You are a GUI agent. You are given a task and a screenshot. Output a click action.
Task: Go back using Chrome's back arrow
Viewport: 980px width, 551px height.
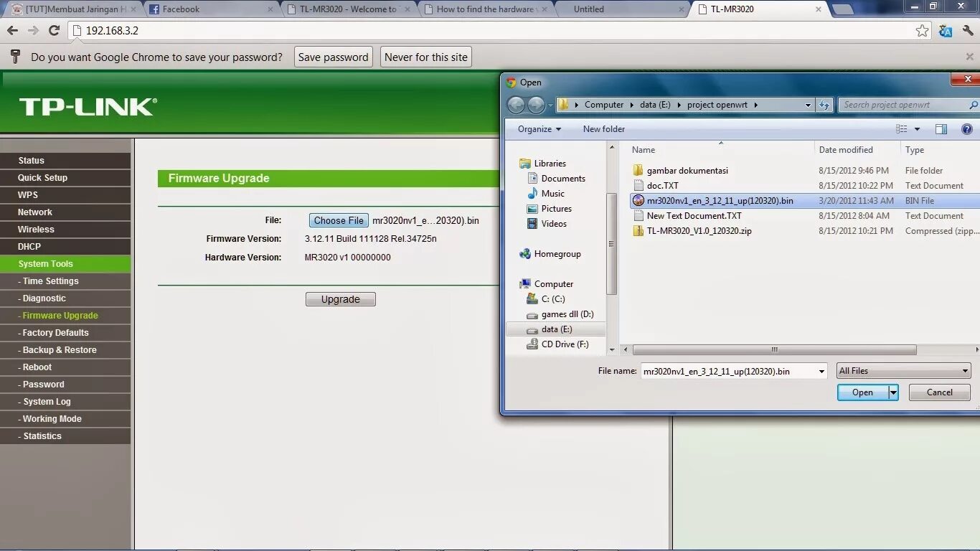(12, 31)
